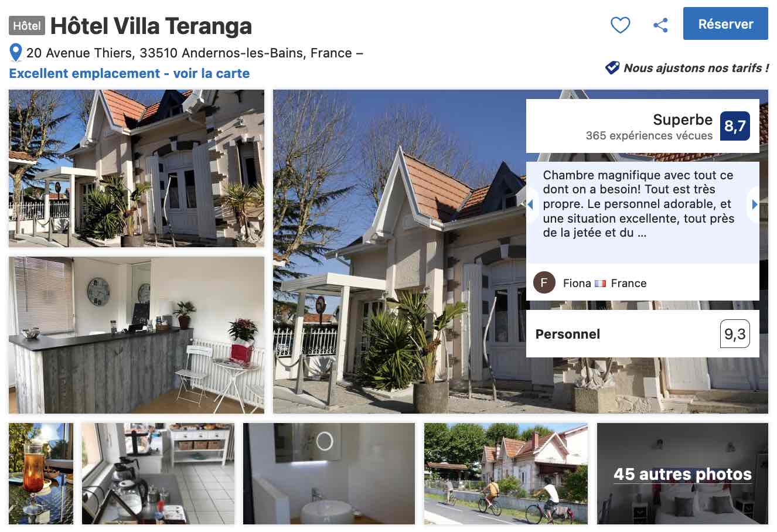This screenshot has width=777, height=532.
Task: Click the Réserver button
Action: [x=725, y=24]
